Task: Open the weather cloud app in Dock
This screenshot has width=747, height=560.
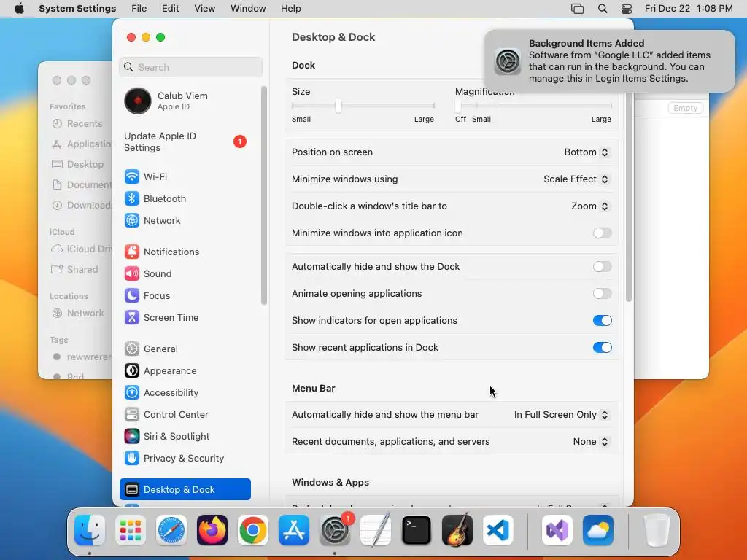Action: (598, 530)
